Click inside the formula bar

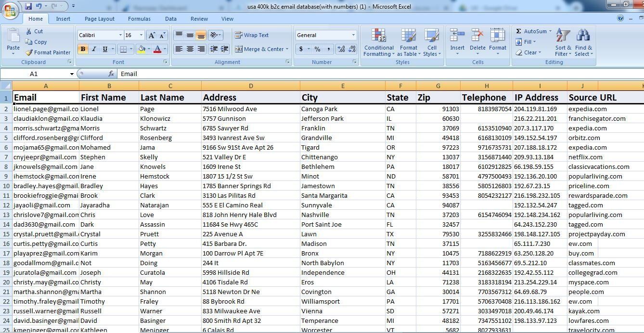pyautogui.click(x=380, y=74)
